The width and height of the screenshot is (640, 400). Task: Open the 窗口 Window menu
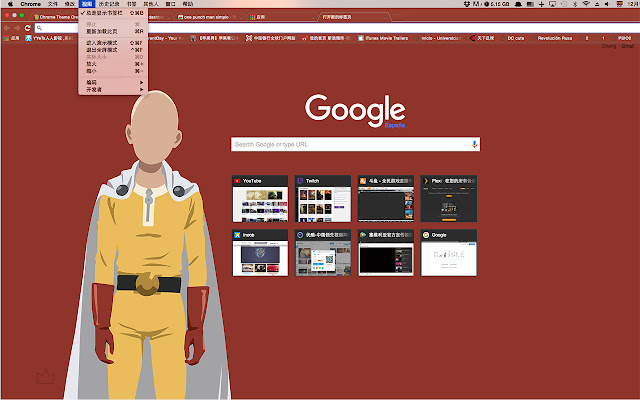171,4
